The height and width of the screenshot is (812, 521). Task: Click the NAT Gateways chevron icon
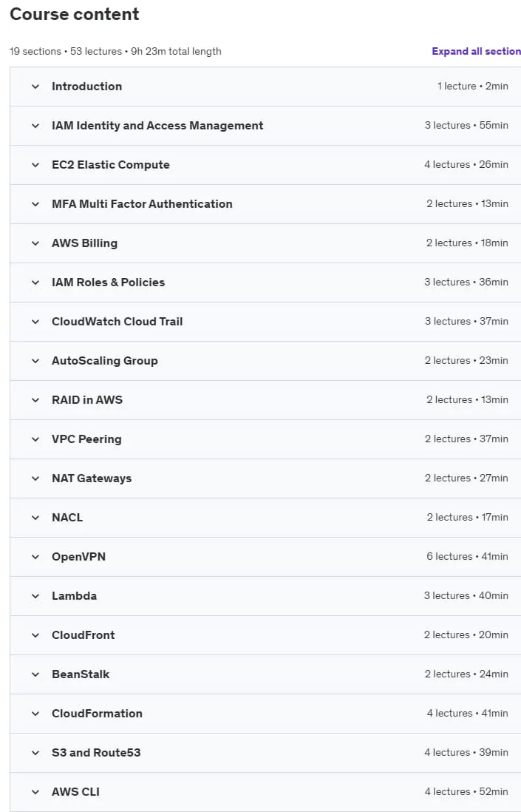click(x=35, y=478)
